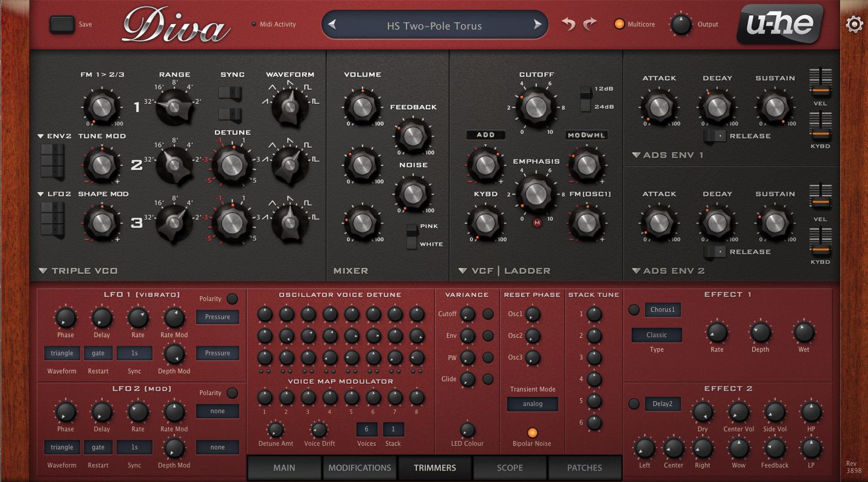
Task: Click the Mixer Noise knob
Action: coord(413,194)
